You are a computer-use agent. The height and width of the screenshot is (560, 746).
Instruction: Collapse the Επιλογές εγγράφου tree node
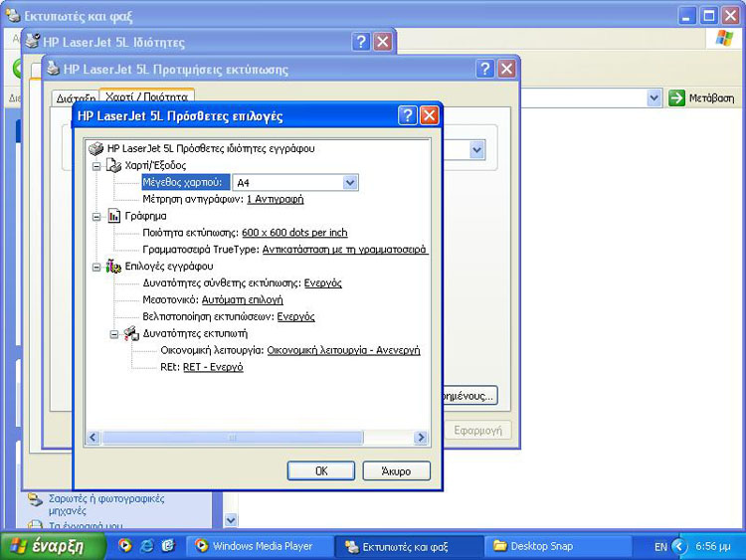[x=96, y=267]
